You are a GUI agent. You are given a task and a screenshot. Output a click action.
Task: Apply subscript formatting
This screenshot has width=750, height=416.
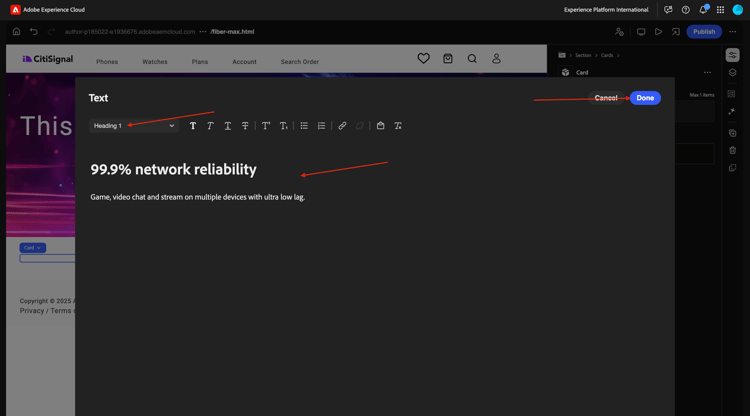point(284,126)
